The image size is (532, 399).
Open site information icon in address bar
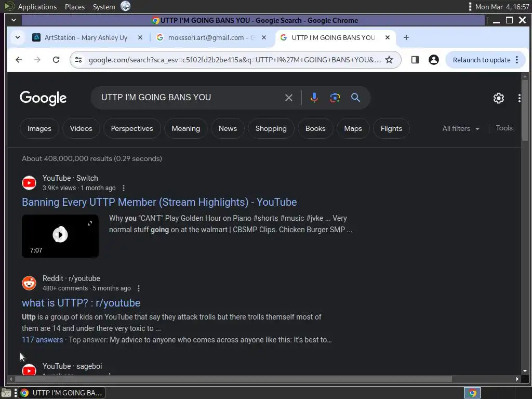78,60
